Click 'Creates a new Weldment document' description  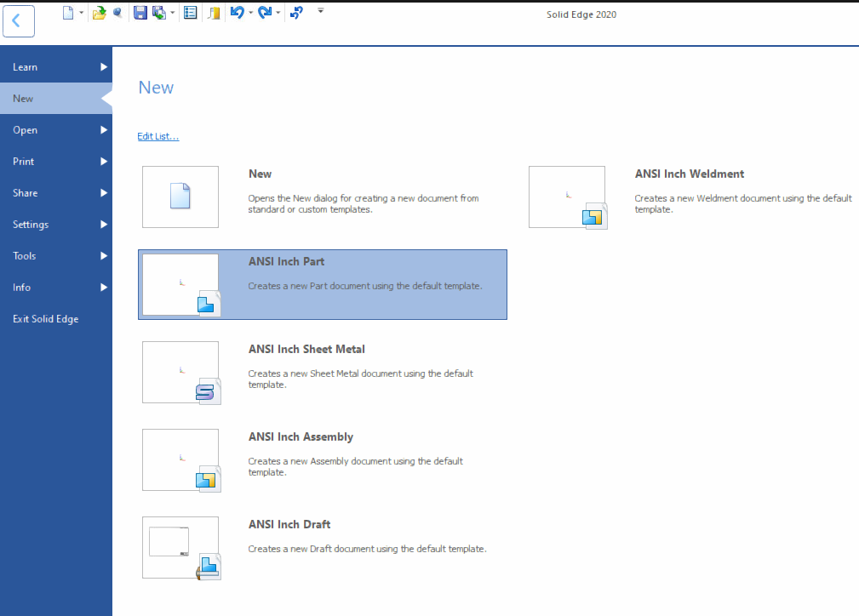pyautogui.click(x=743, y=203)
